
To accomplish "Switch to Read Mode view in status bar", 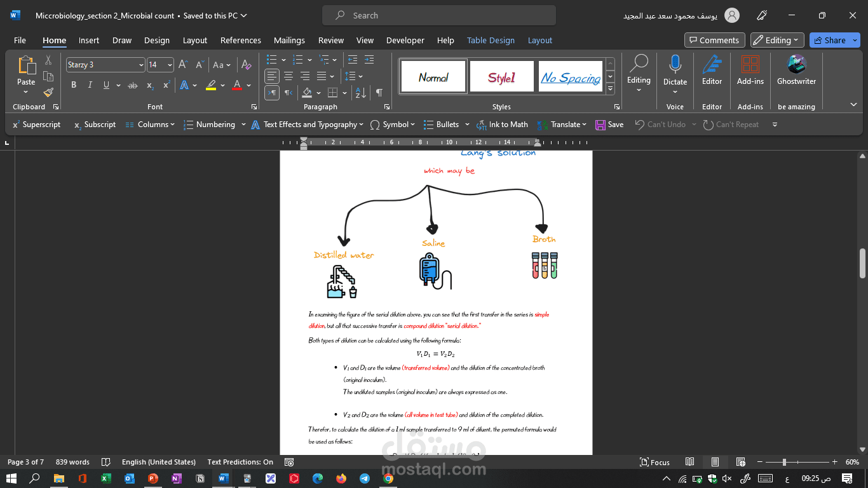I will tap(690, 462).
